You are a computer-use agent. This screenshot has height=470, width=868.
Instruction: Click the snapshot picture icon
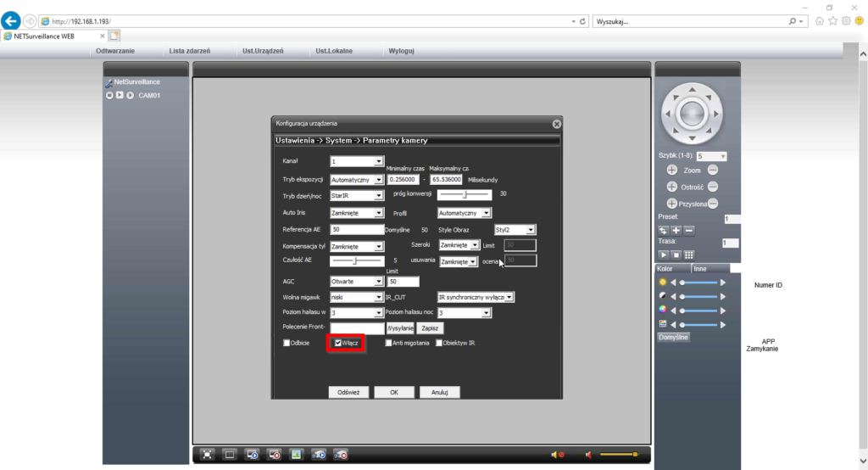pos(297,455)
